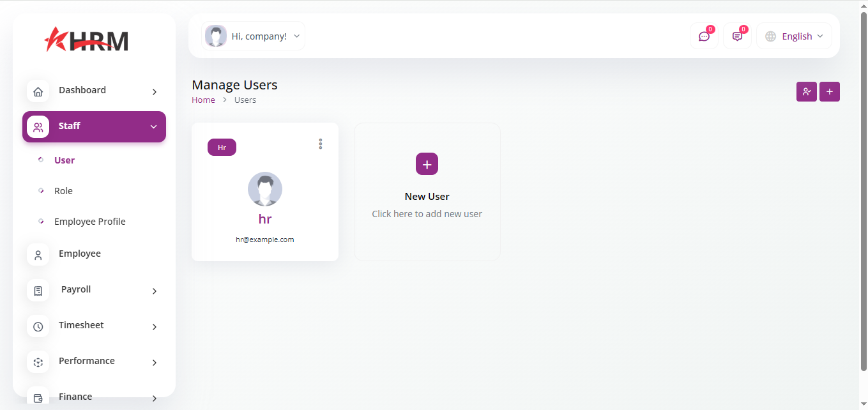The height and width of the screenshot is (410, 868).
Task: Click the Home breadcrumb link
Action: pyautogui.click(x=203, y=100)
